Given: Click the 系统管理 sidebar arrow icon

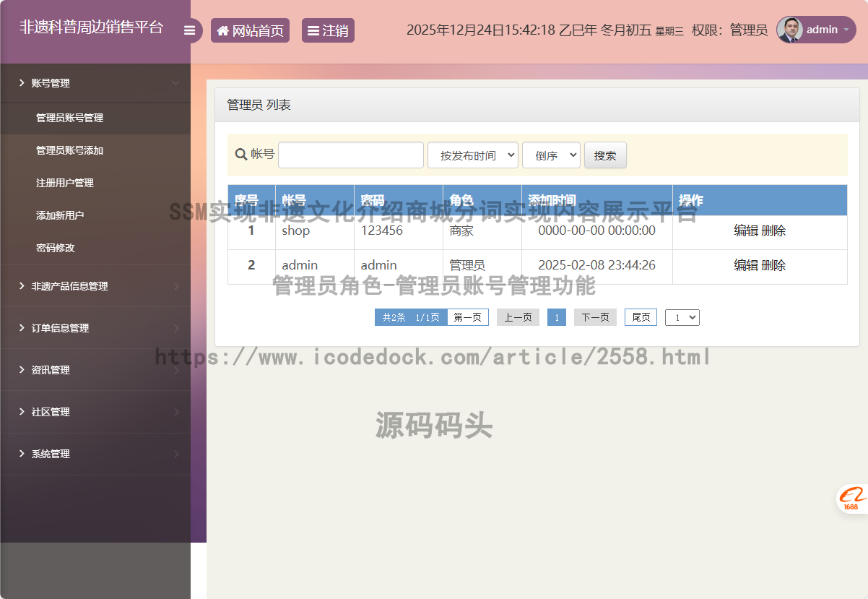Looking at the screenshot, I should pos(177,454).
